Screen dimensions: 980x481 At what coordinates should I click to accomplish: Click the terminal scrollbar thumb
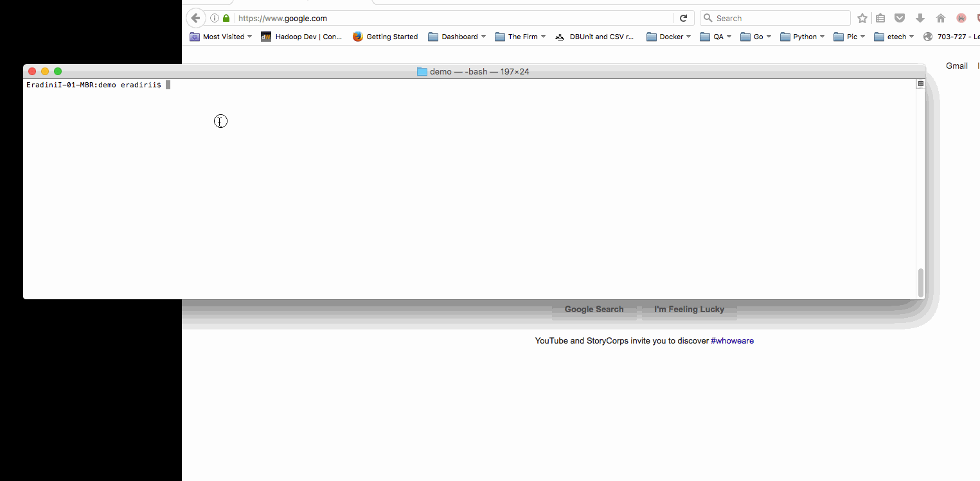tap(920, 283)
